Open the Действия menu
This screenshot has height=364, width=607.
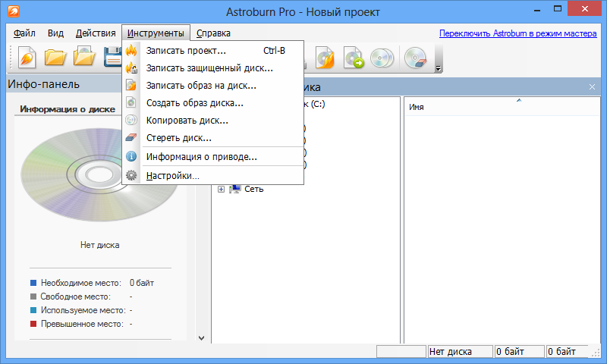pyautogui.click(x=96, y=33)
